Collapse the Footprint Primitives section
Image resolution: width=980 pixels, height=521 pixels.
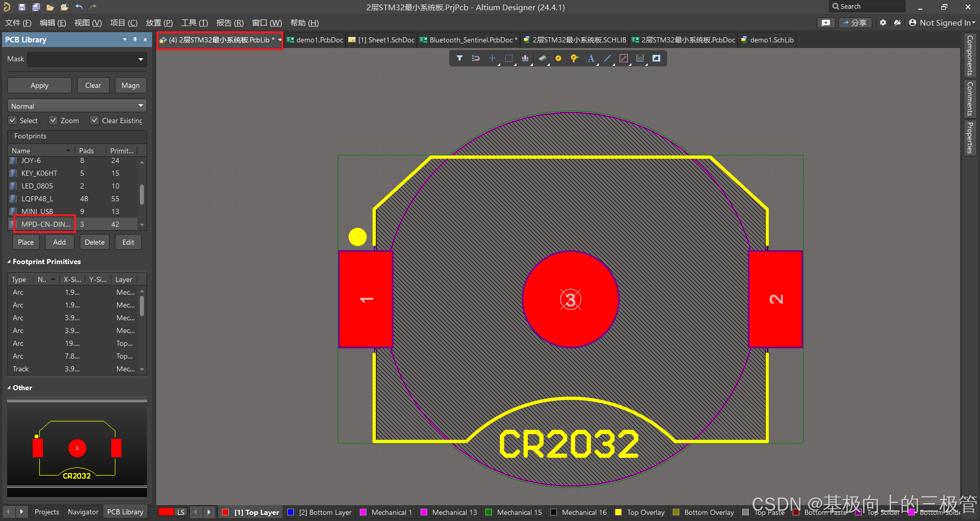point(9,262)
